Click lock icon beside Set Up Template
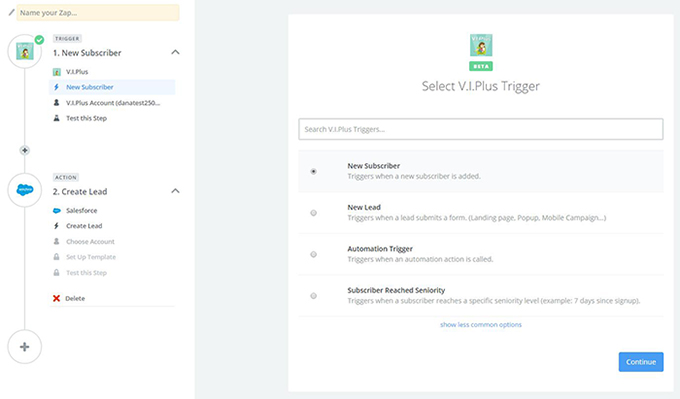The image size is (680, 399). point(56,257)
